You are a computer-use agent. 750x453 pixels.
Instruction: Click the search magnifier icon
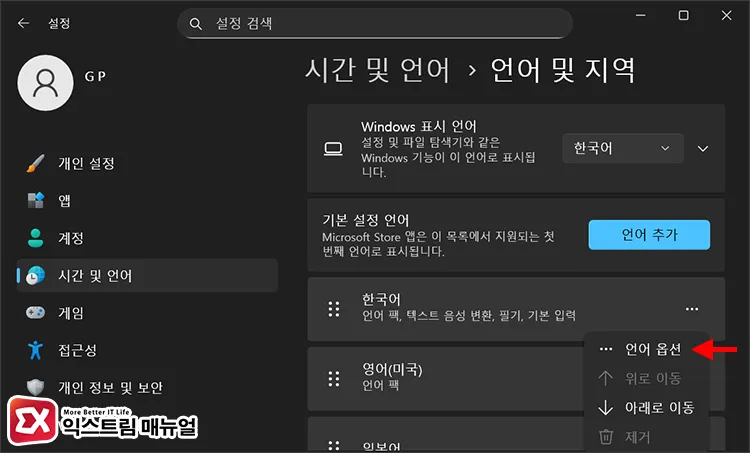click(x=195, y=23)
